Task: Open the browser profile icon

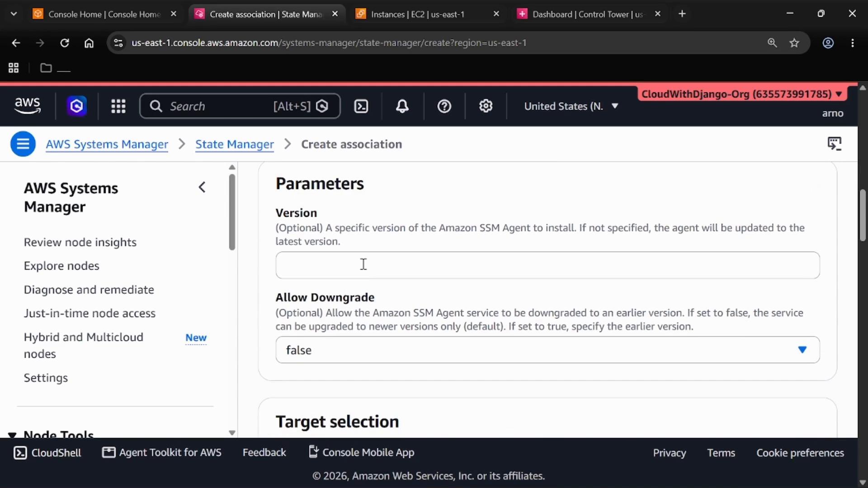Action: [x=828, y=43]
